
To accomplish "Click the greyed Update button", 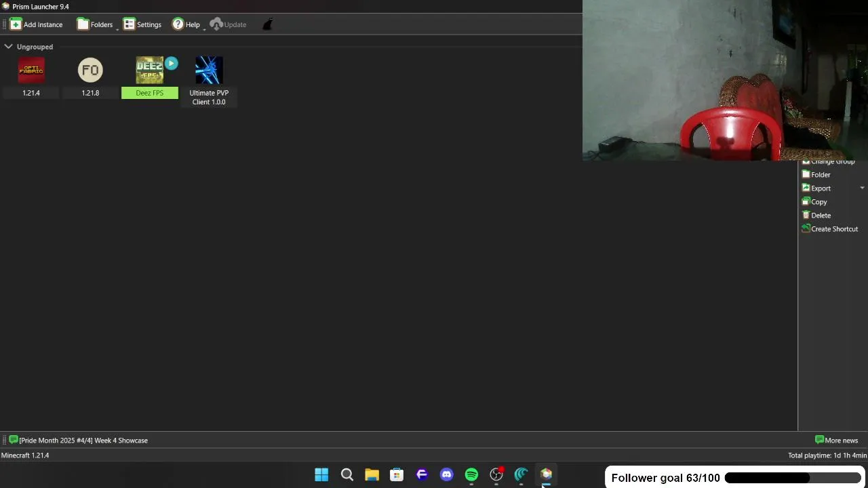I will point(228,24).
